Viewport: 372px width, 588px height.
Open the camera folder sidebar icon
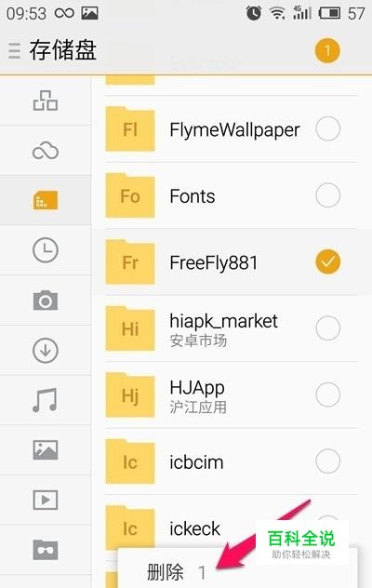tap(46, 301)
